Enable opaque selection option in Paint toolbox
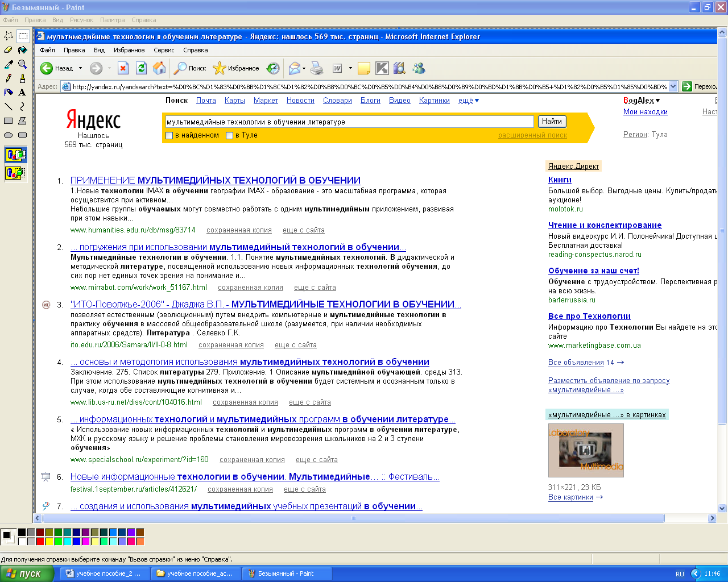The height and width of the screenshot is (582, 728). click(15, 155)
